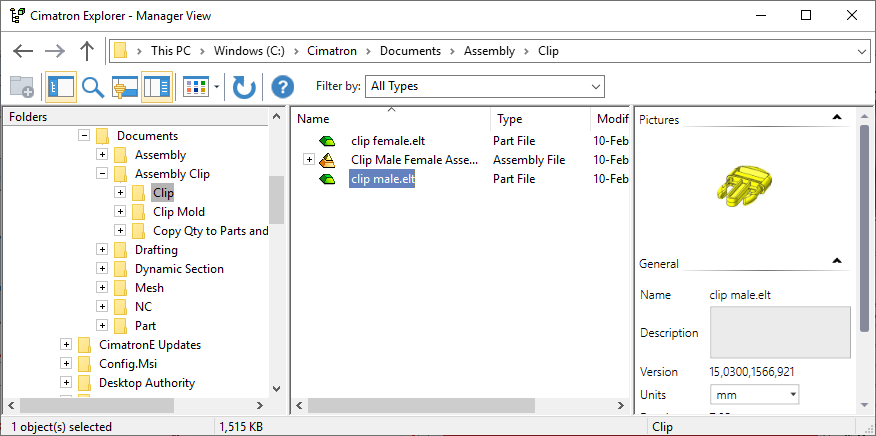
Task: Select the Clip Mold folder in tree
Action: pos(179,212)
